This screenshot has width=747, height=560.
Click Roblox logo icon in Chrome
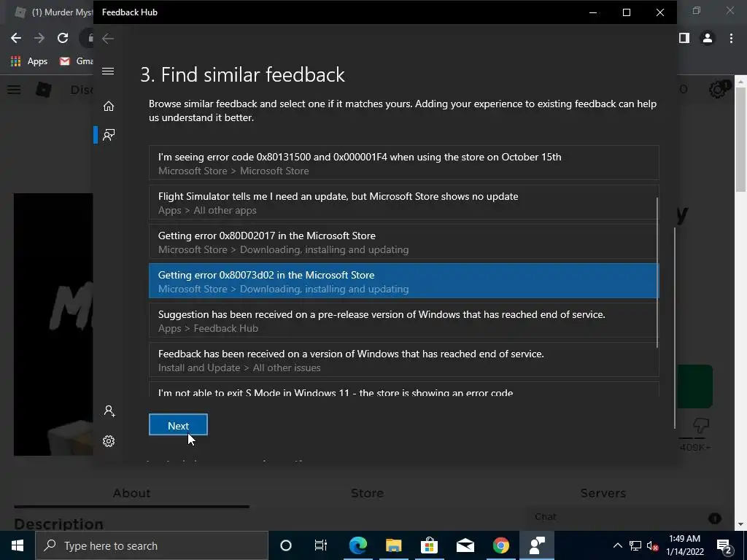coord(44,90)
